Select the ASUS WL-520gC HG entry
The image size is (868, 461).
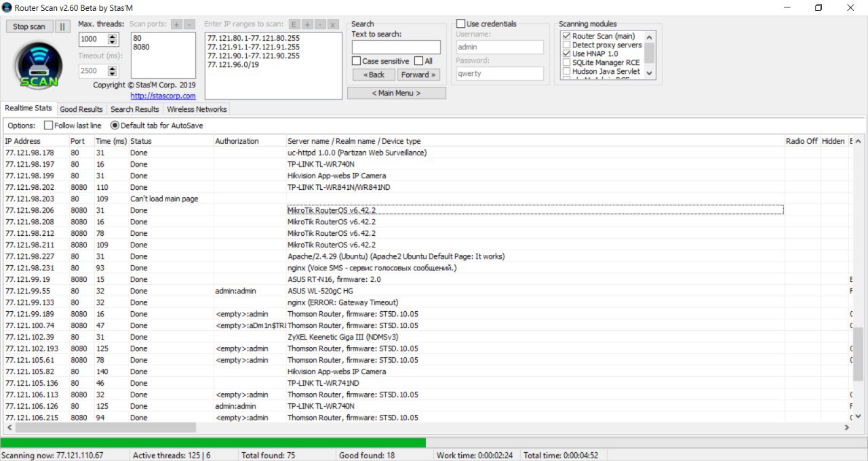click(320, 291)
